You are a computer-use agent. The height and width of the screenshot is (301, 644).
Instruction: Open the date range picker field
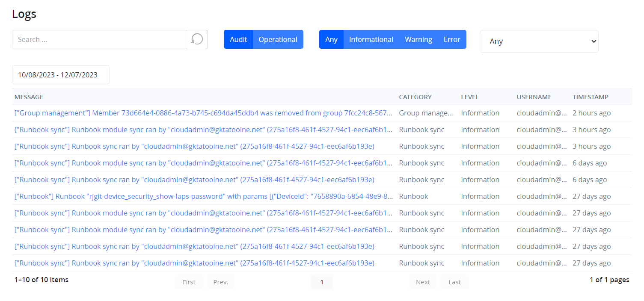61,75
